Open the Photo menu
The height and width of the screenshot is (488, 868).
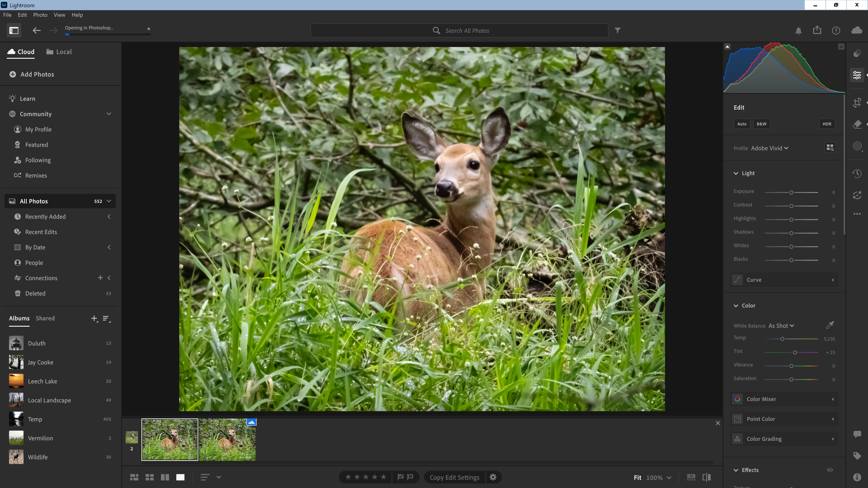[40, 15]
